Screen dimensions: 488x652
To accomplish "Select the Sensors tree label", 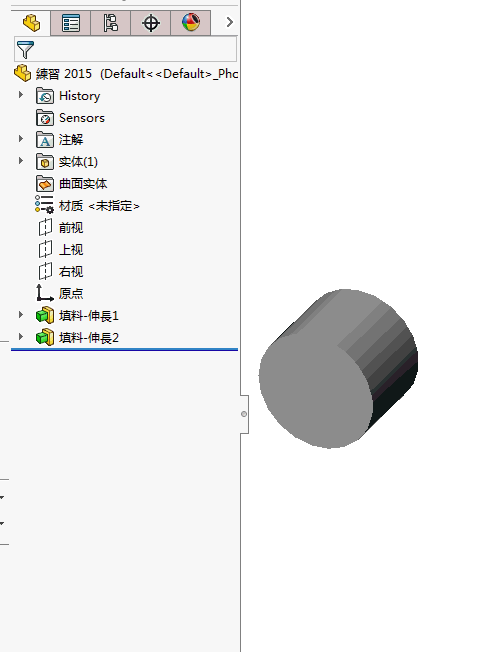I will tap(82, 118).
